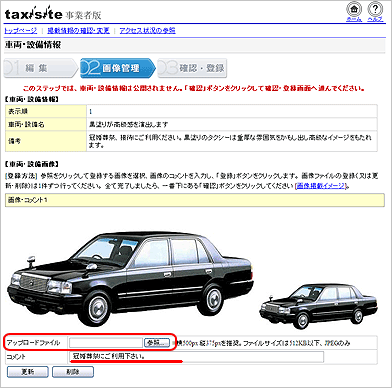Click the ホーム text link under home icon
Image resolution: width=392 pixels, height=388 pixels.
pos(354,19)
